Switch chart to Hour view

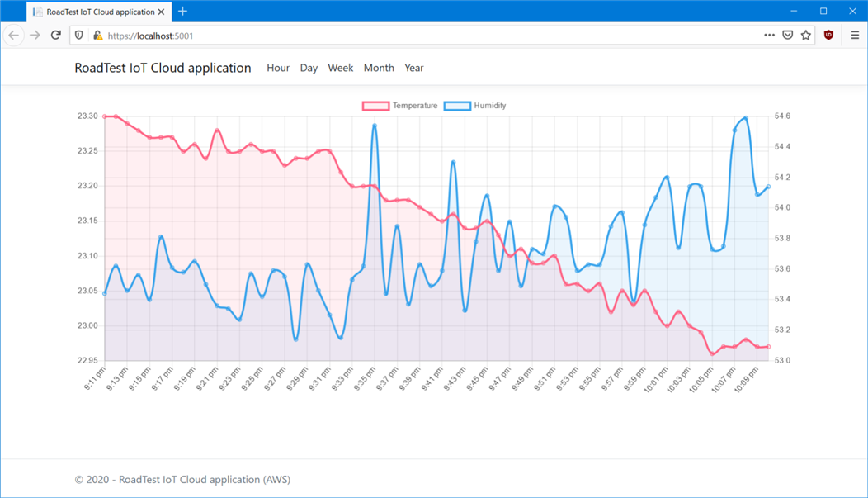(x=278, y=68)
